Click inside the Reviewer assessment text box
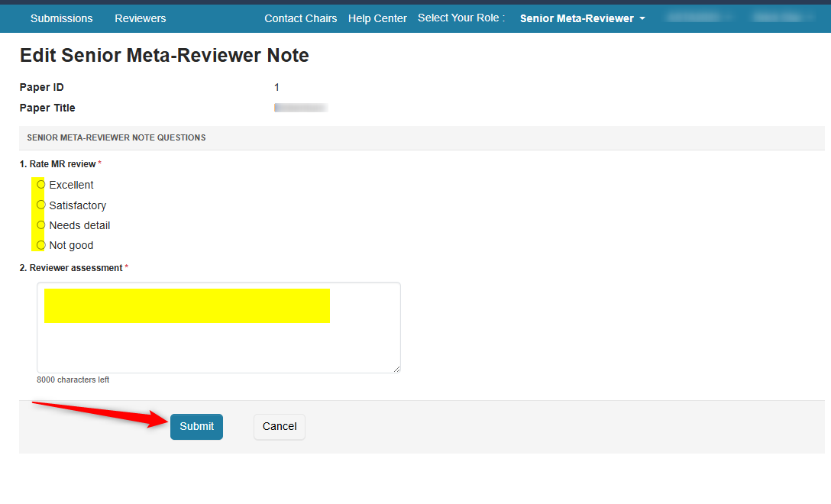 click(218, 327)
